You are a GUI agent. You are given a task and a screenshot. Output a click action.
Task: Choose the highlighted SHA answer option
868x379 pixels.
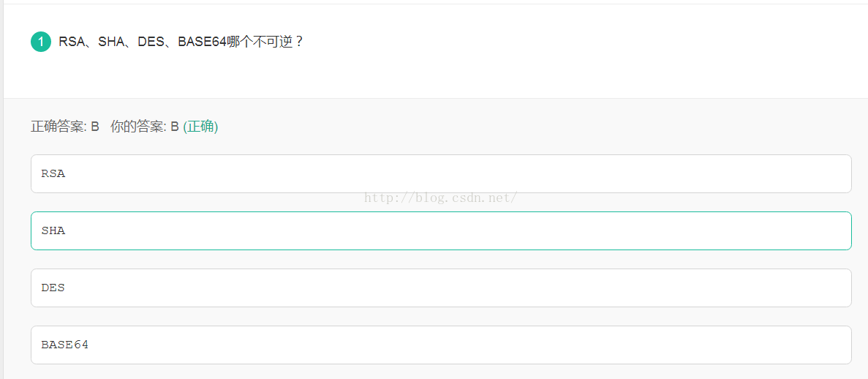point(441,230)
